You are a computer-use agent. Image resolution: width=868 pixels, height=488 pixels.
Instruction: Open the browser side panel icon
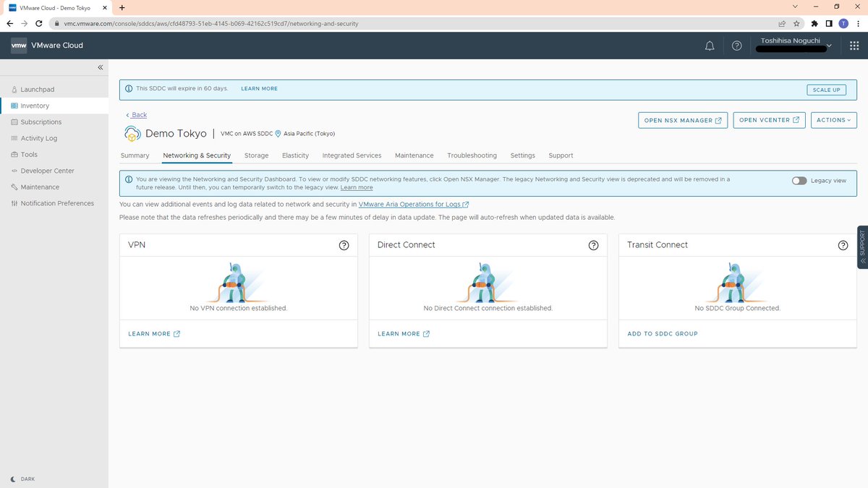coord(829,23)
